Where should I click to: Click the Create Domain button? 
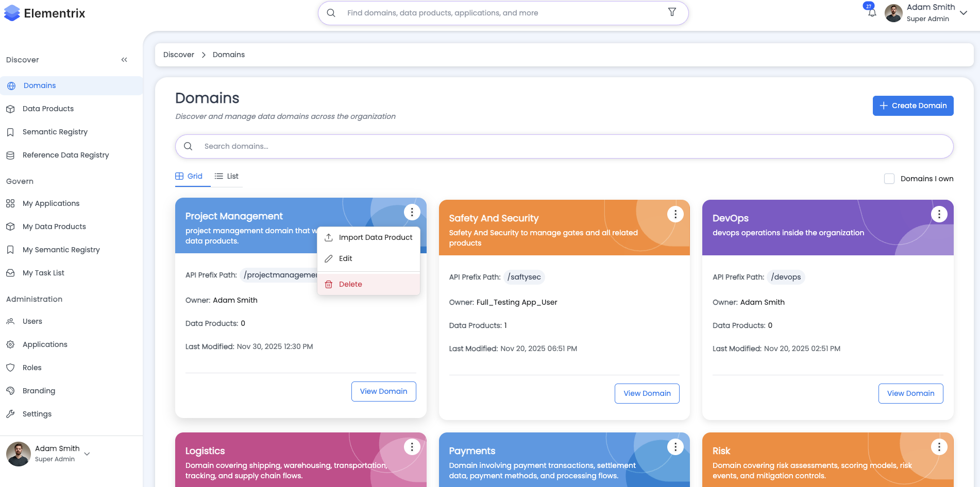click(x=913, y=106)
